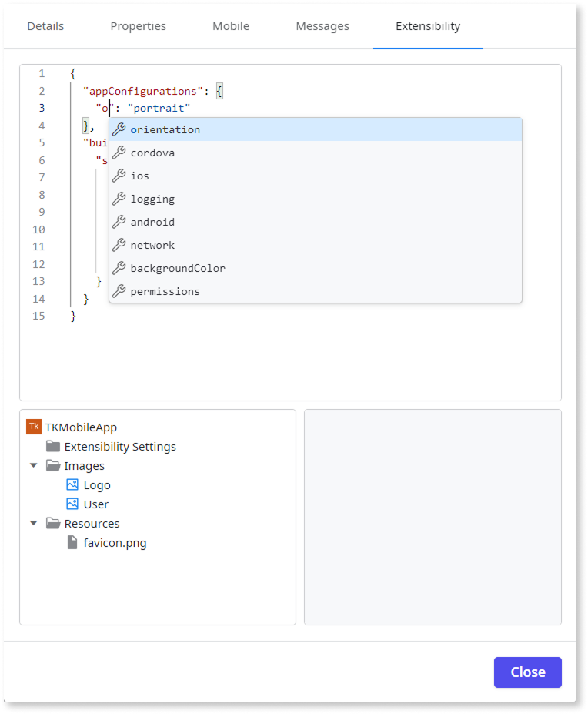The height and width of the screenshot is (714, 588).
Task: Click the Close button
Action: [x=527, y=672]
